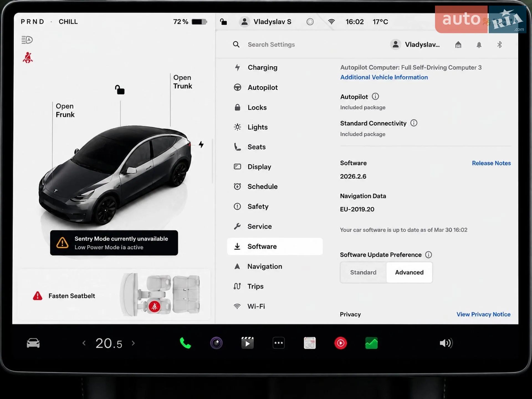532x399 pixels.
Task: Open the green energy graph app
Action: pyautogui.click(x=372, y=343)
